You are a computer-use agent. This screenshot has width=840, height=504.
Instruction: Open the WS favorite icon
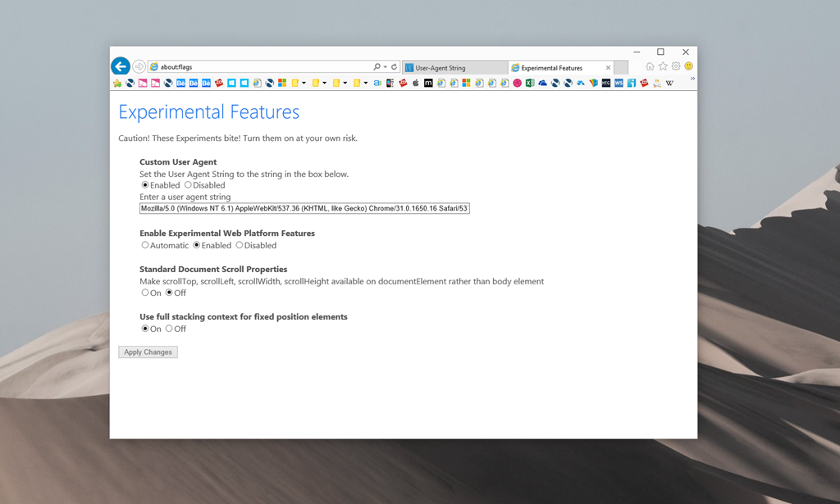pos(619,83)
